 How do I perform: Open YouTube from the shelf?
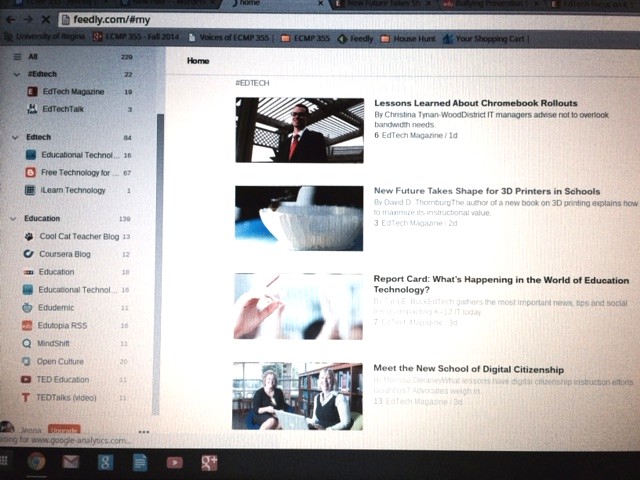(175, 462)
